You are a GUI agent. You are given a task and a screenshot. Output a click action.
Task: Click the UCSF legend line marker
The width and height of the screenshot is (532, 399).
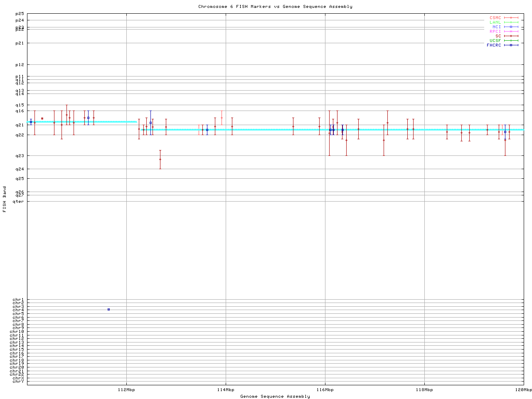(x=511, y=41)
